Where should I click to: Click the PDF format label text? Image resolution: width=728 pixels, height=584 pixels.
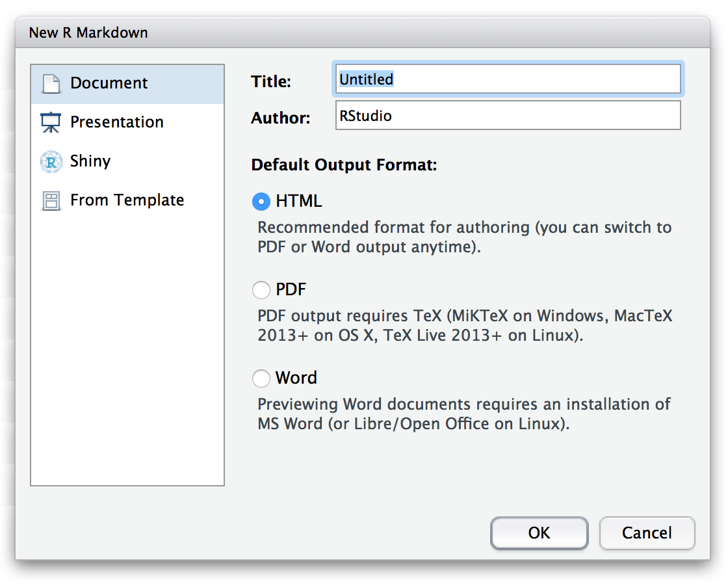291,289
